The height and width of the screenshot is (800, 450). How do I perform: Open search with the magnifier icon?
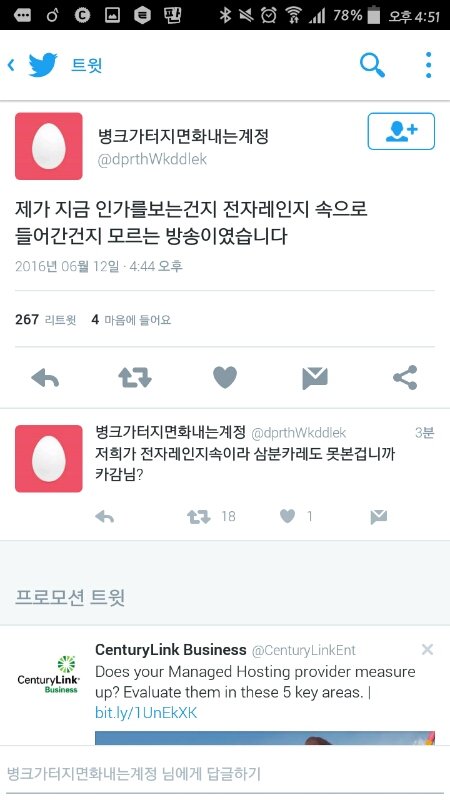coord(372,65)
